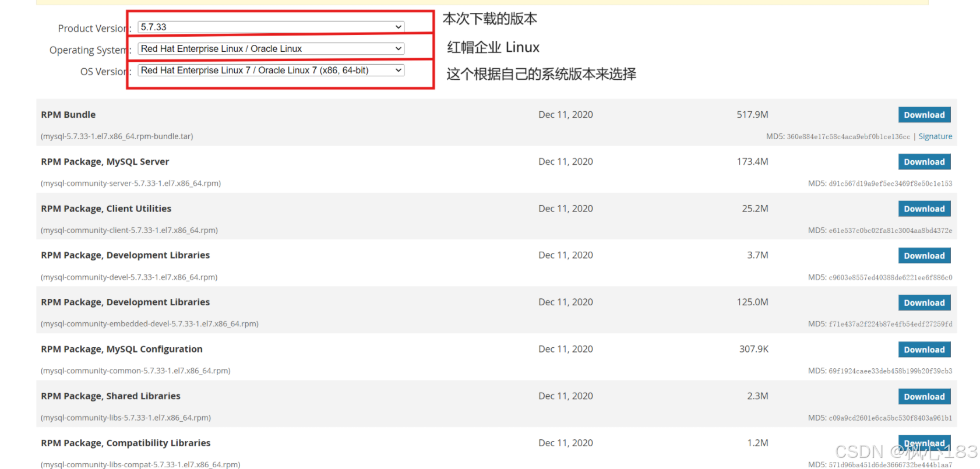This screenshot has width=980, height=469.
Task: Click the mysql-community-libs-5.7.33-1 file name
Action: tap(126, 418)
